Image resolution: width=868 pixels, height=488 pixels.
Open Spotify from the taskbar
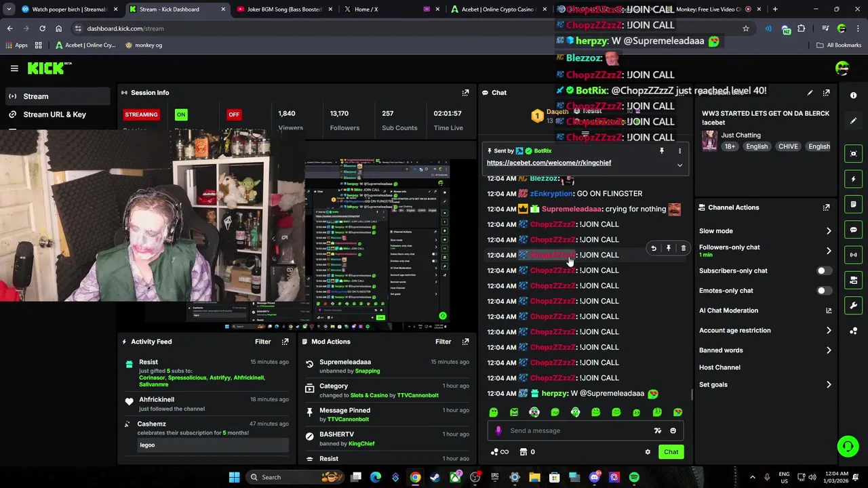tap(634, 477)
